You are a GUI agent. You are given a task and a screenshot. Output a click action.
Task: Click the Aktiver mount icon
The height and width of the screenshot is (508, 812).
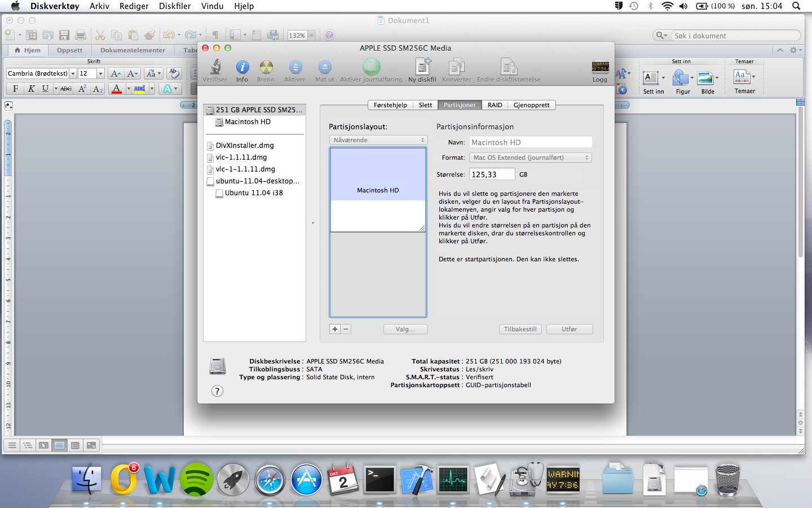(x=295, y=67)
